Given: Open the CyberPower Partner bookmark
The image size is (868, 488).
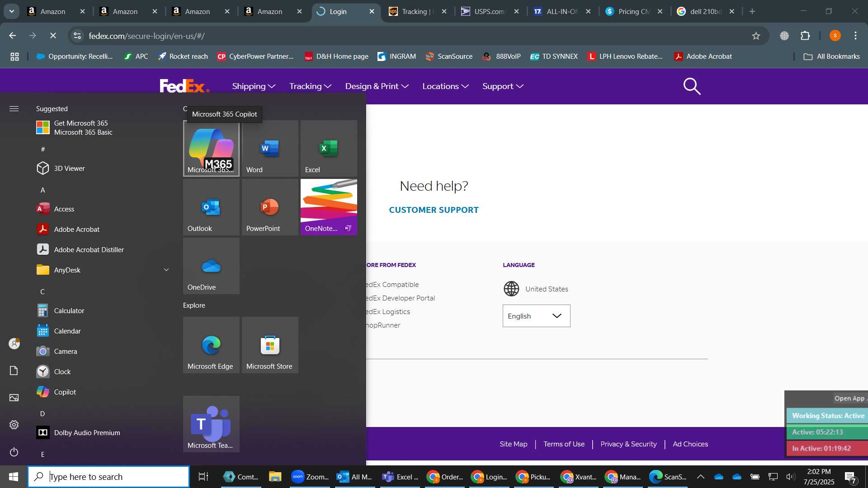Looking at the screenshot, I should coord(255,56).
